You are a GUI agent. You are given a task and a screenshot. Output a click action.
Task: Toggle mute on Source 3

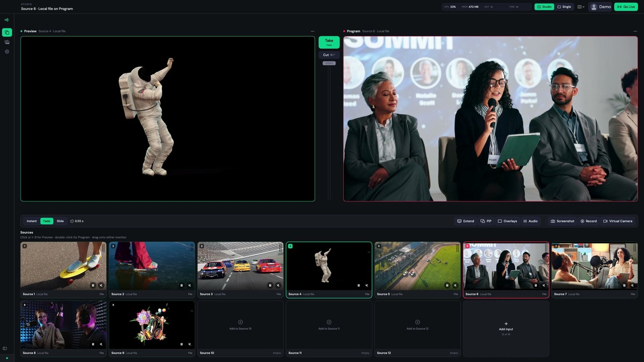[278, 286]
